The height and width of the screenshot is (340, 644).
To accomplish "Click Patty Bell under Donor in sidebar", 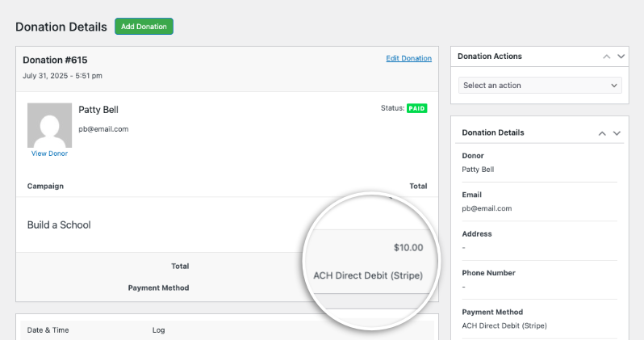I will [x=478, y=170].
